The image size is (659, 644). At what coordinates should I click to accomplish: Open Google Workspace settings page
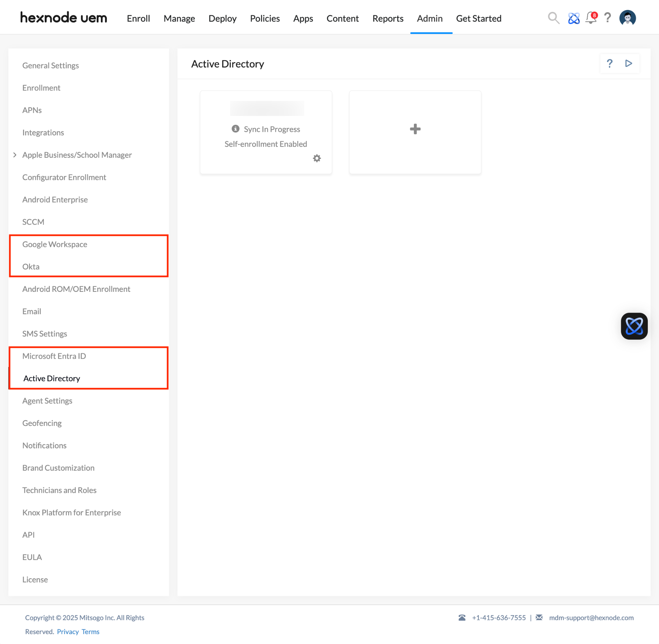(54, 244)
